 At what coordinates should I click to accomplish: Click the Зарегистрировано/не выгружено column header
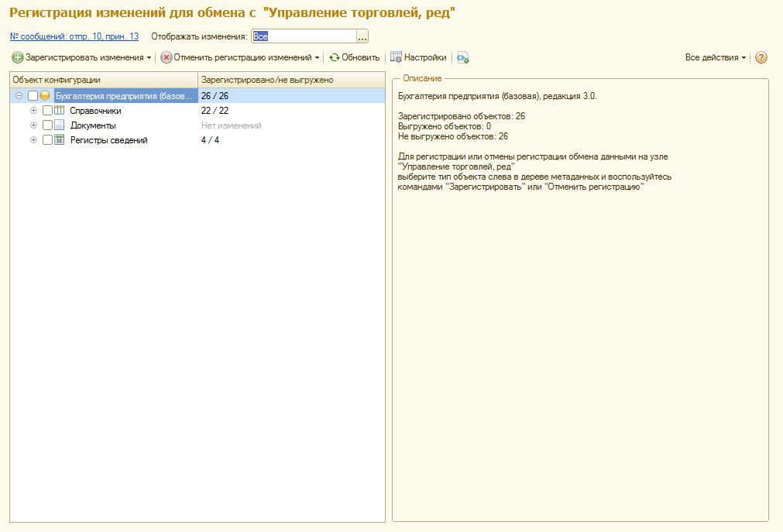coord(292,80)
